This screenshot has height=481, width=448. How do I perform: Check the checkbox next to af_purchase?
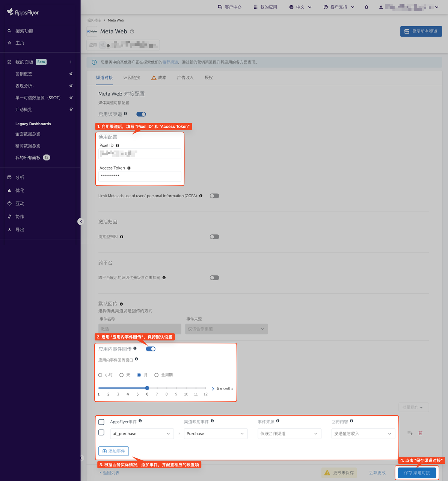101,433
